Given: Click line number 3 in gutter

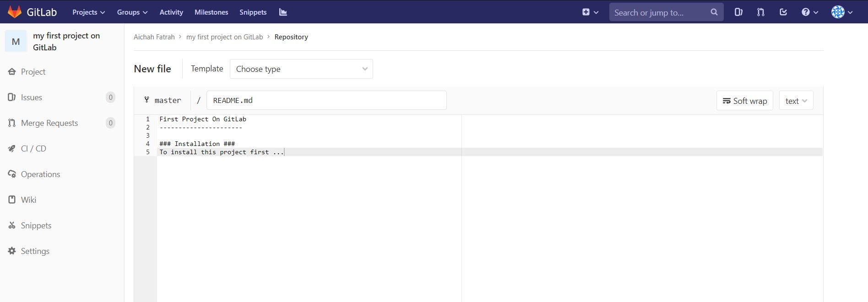Looking at the screenshot, I should pyautogui.click(x=147, y=135).
